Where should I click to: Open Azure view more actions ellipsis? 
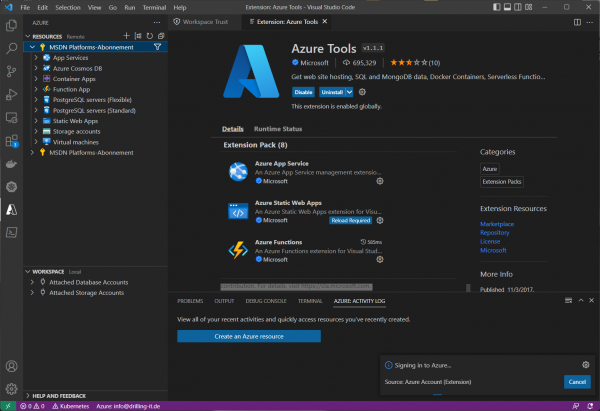tap(157, 23)
